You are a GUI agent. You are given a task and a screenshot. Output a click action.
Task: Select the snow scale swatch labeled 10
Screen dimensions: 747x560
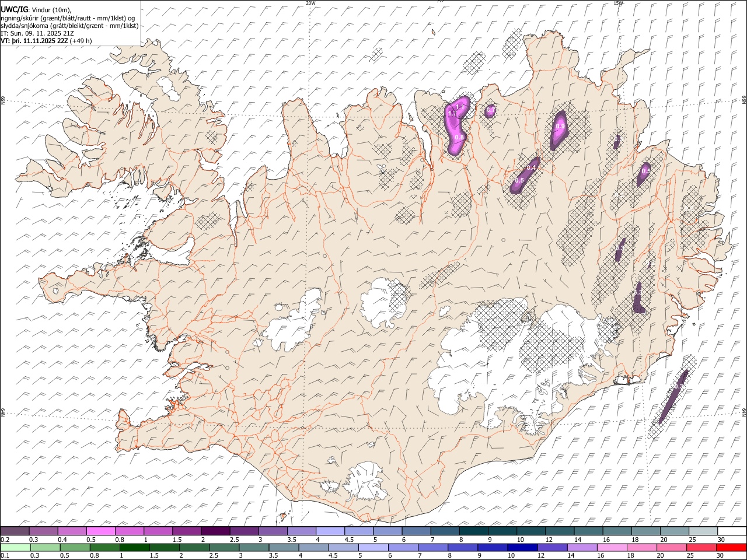click(x=531, y=531)
